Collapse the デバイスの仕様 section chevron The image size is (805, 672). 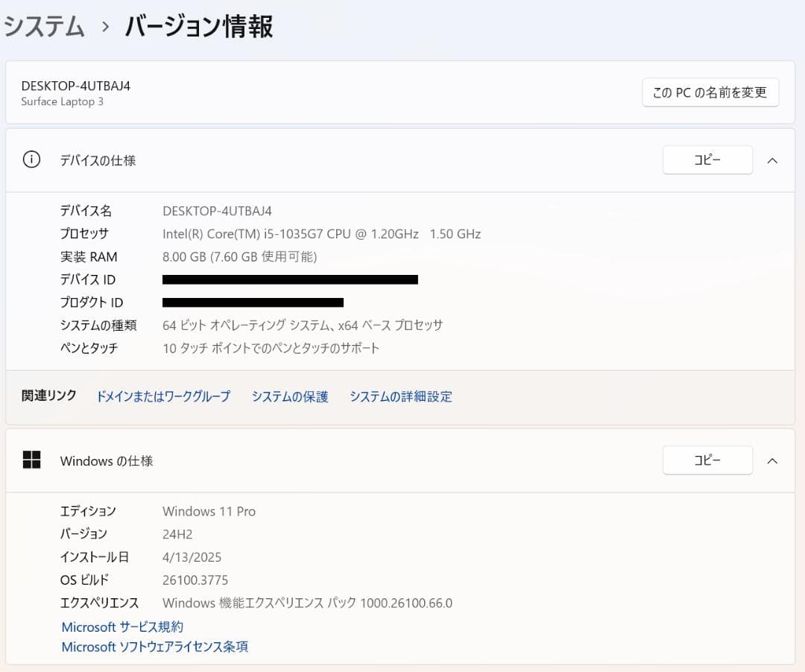tap(773, 159)
